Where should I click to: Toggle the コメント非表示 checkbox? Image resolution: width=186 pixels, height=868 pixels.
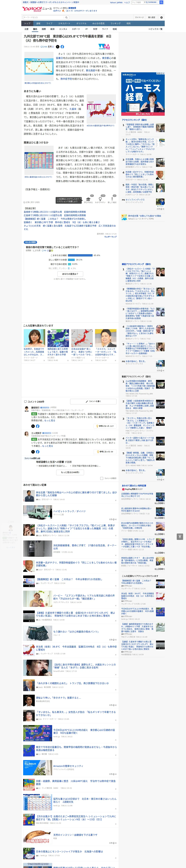102,478
